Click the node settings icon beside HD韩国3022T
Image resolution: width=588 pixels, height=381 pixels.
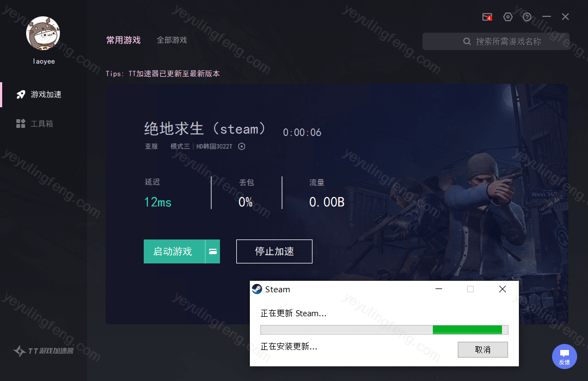(242, 146)
